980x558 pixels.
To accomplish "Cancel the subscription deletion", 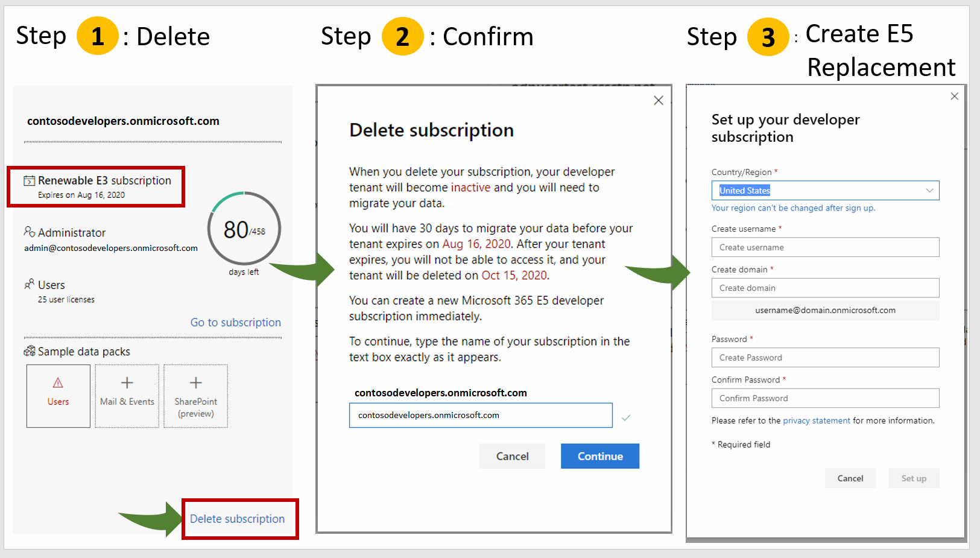I will [x=512, y=456].
